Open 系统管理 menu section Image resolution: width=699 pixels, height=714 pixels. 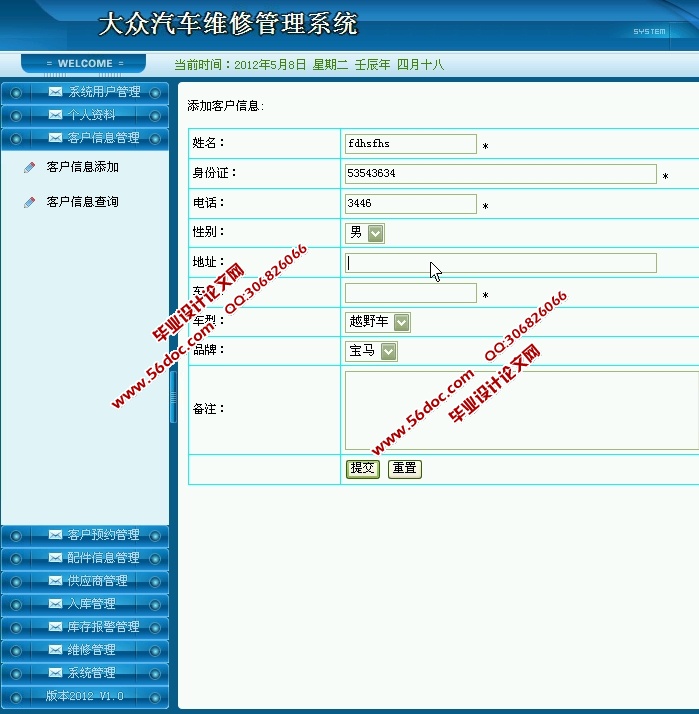[85, 673]
